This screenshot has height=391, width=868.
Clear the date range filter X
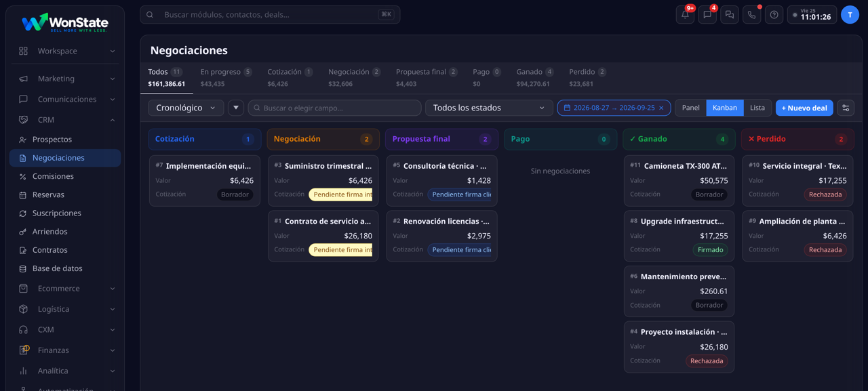[661, 108]
